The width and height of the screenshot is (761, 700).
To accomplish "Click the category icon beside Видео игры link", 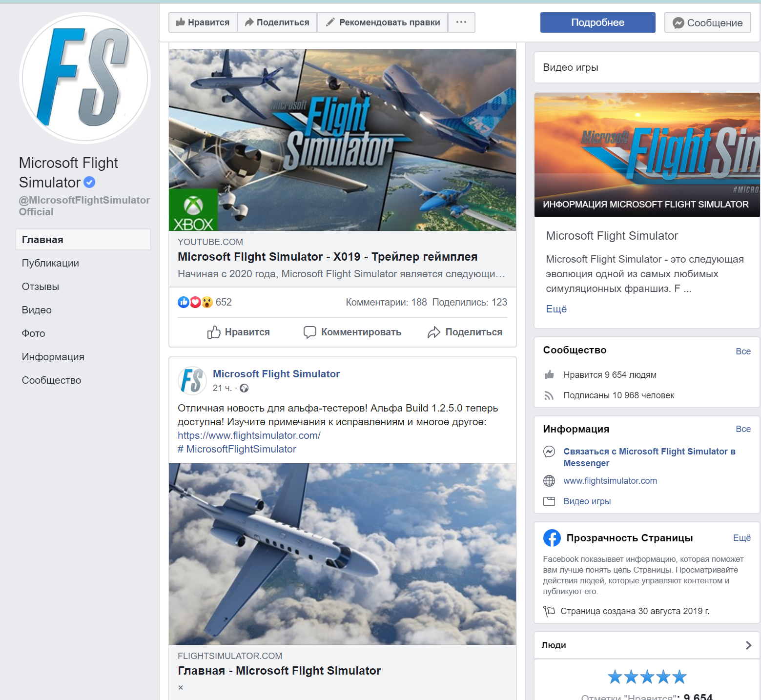I will (x=549, y=501).
